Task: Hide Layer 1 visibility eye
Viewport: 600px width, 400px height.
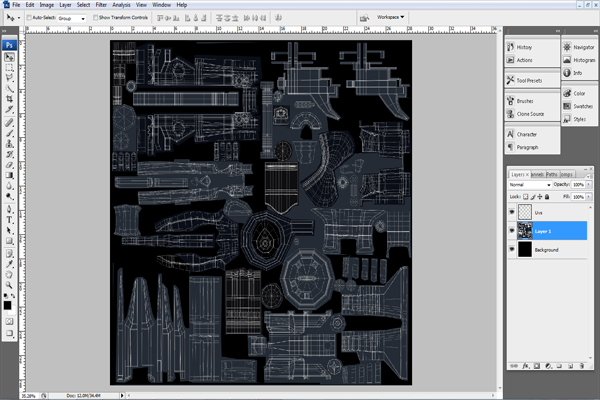Action: click(x=512, y=230)
